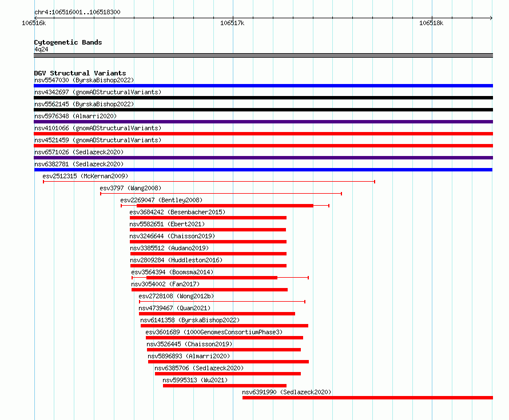Screen dimensions: 509x420
Task: Click the nsv4342697 (gnomADStructuralVariants) label
Action: (98, 92)
